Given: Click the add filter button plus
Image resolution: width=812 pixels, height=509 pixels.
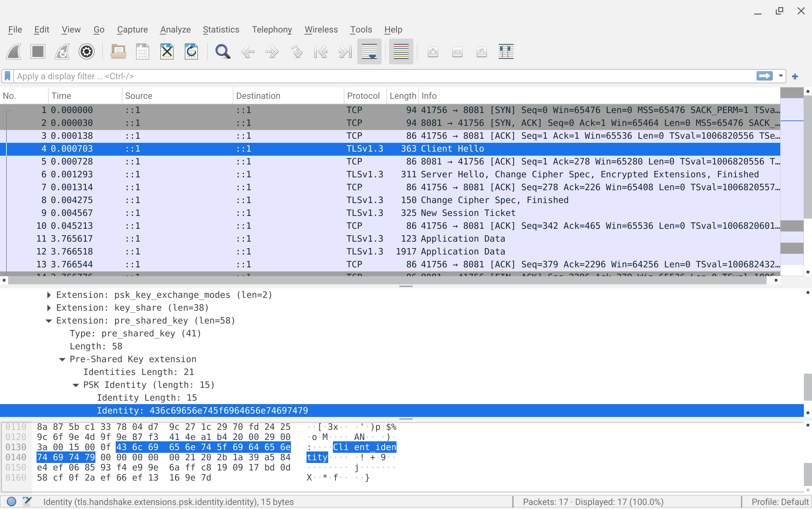Looking at the screenshot, I should point(795,76).
